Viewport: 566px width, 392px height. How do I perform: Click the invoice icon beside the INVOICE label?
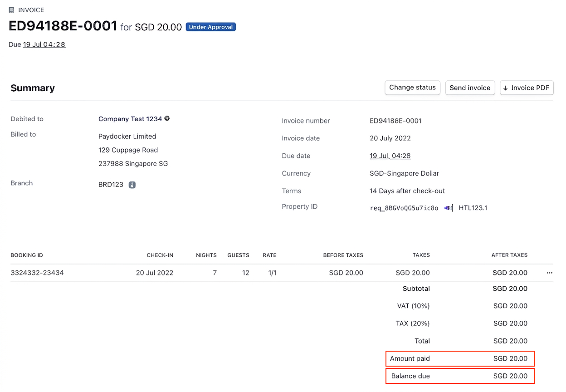[12, 10]
